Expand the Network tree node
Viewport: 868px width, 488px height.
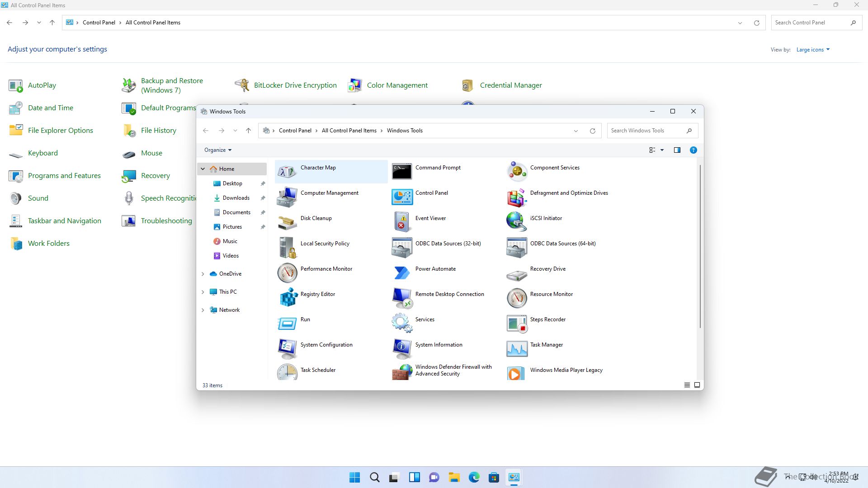point(203,310)
